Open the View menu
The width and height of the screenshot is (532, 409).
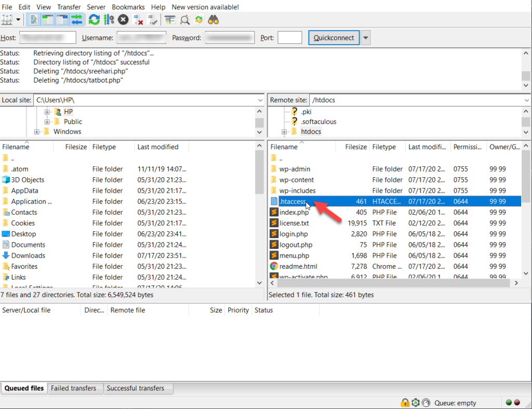(44, 7)
